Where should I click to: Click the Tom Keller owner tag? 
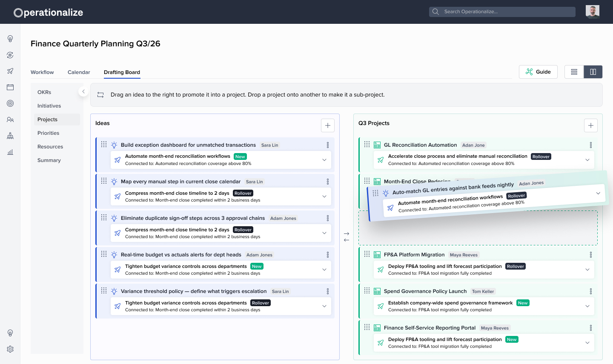[483, 291]
